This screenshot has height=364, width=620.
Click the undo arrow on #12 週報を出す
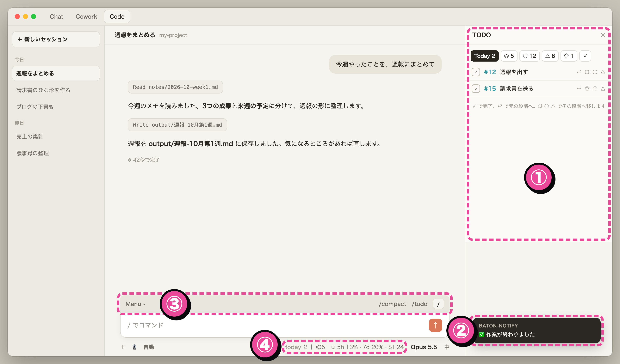[x=579, y=72]
